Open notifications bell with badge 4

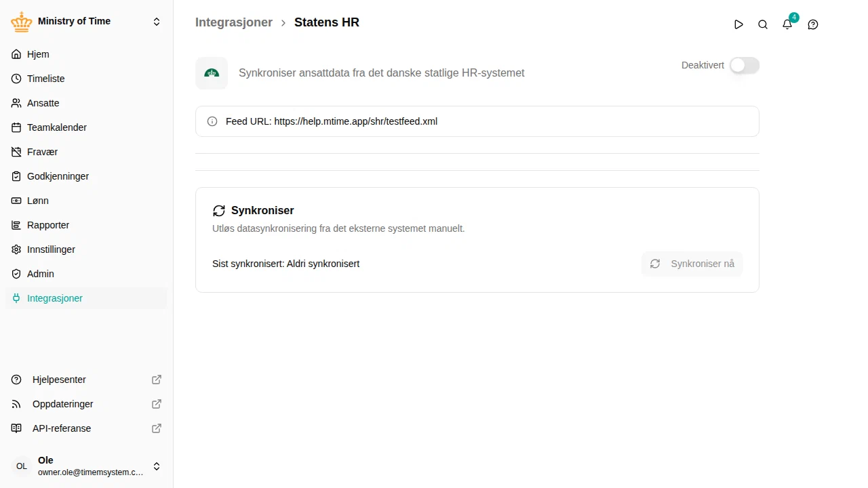787,24
